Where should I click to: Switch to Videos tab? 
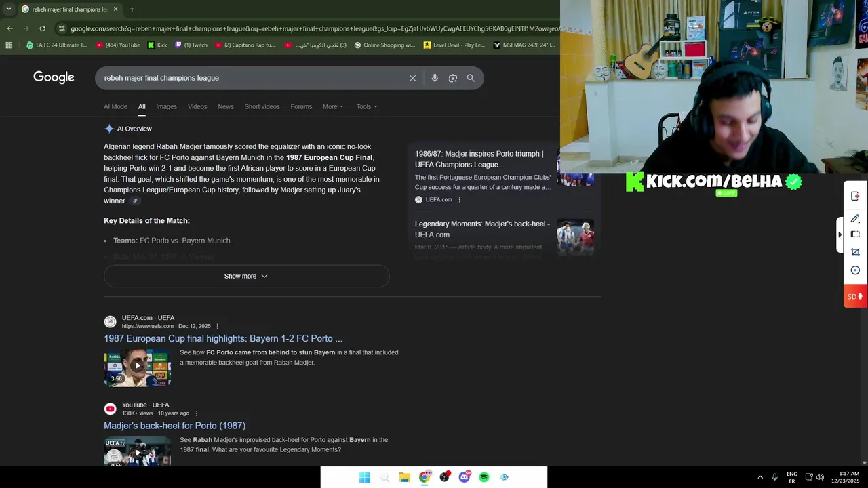coord(197,106)
